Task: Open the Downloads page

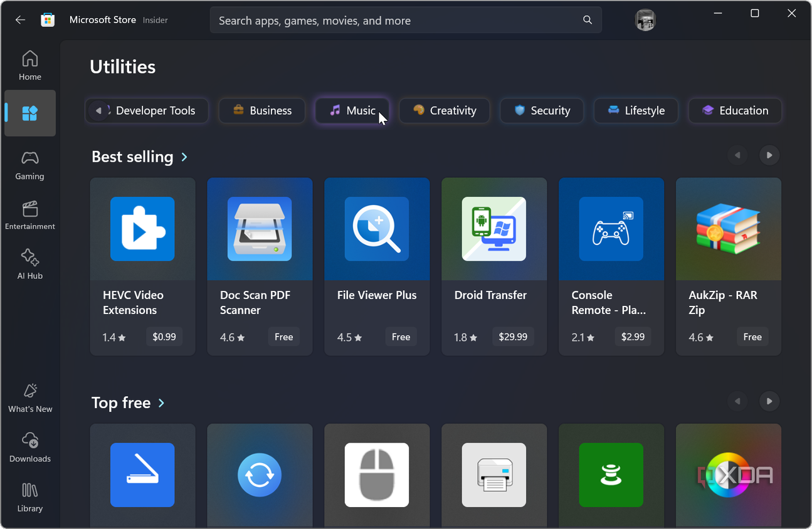Action: pos(30,448)
